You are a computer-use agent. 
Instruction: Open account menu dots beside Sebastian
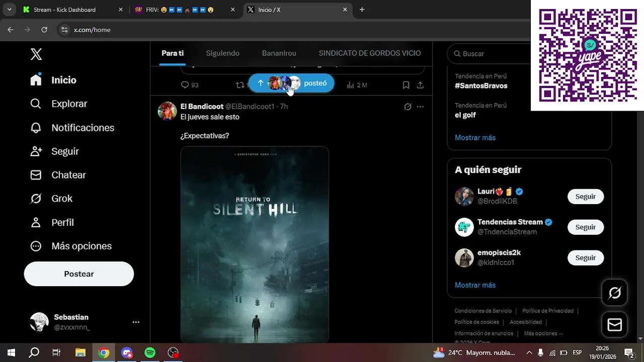pos(136,322)
